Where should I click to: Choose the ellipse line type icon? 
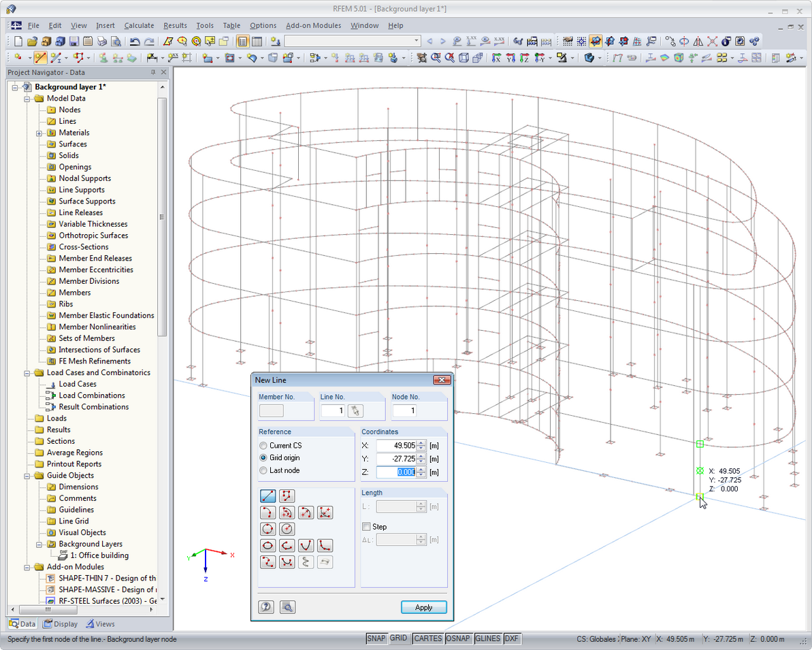tap(268, 545)
